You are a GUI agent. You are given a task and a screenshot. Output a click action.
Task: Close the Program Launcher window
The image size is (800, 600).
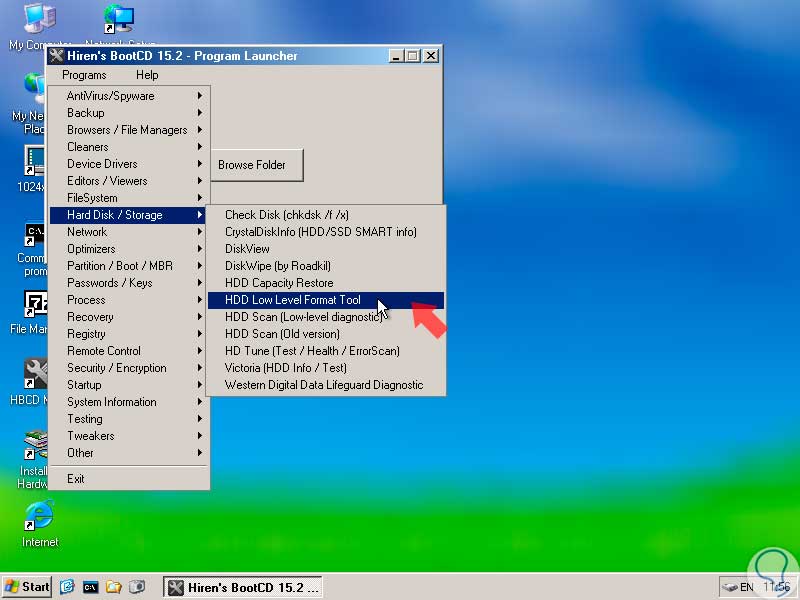point(431,56)
